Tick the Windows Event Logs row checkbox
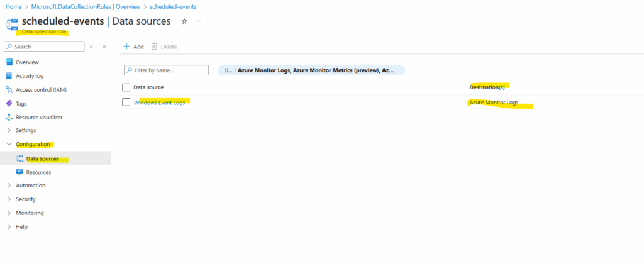Image resolution: width=644 pixels, height=261 pixels. click(x=126, y=102)
